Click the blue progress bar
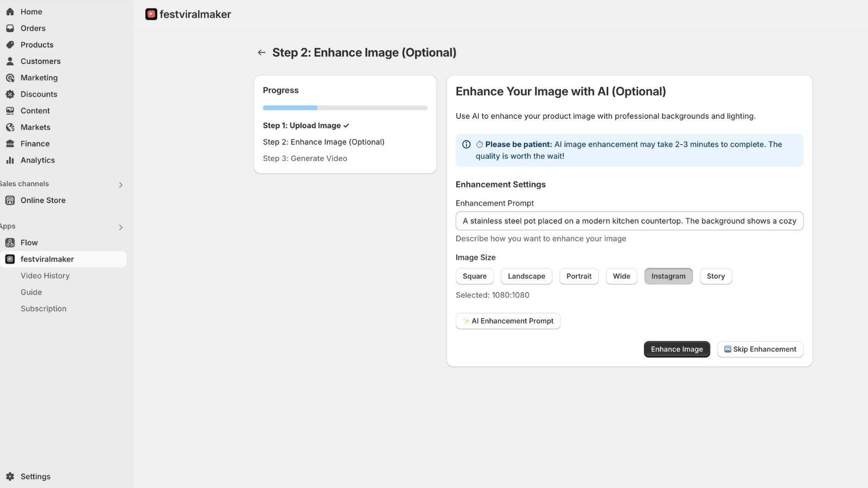The height and width of the screenshot is (488, 868). point(290,107)
